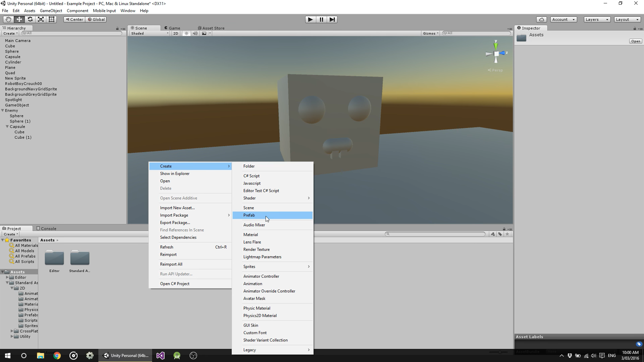The height and width of the screenshot is (362, 644).
Task: Click the Asset Labels tag icon
Action: click(x=639, y=344)
